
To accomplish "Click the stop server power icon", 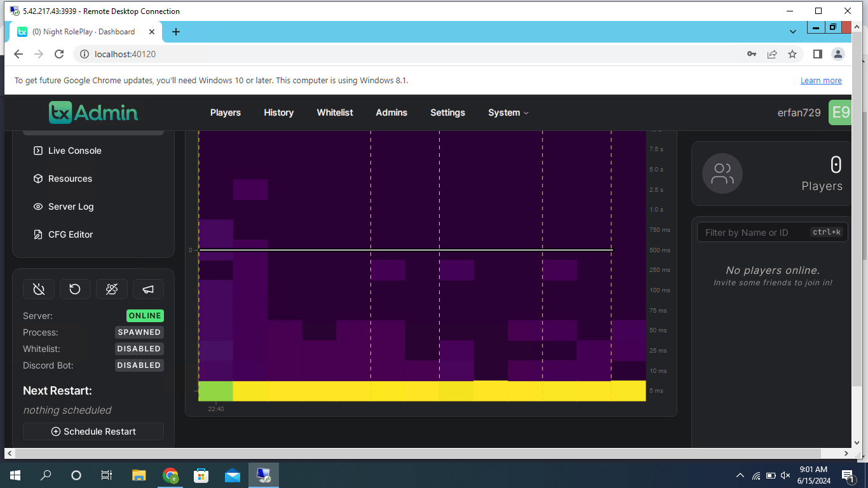I will 39,289.
